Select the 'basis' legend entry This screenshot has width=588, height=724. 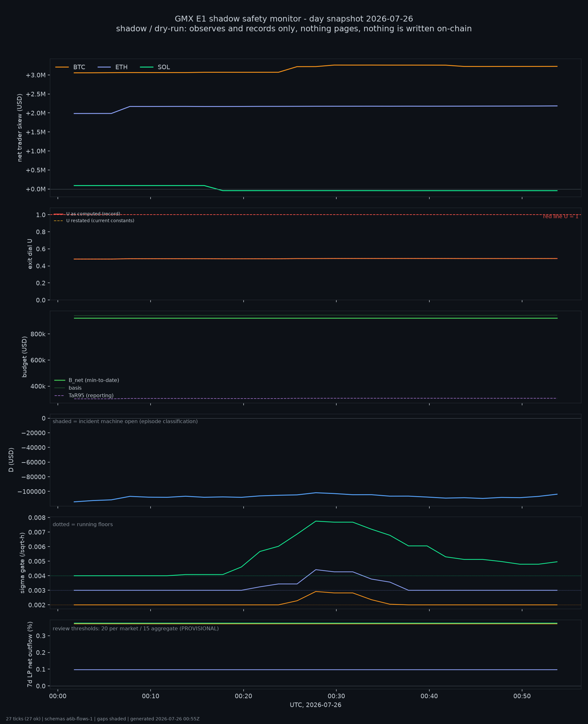[75, 388]
